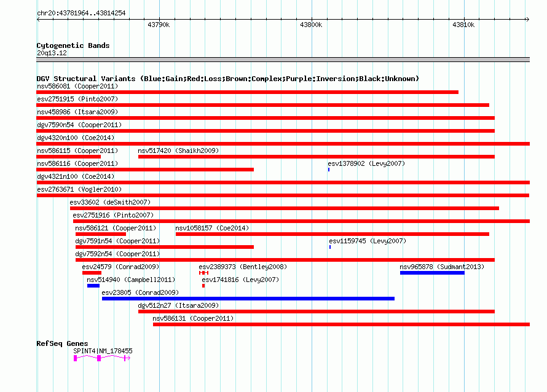The width and height of the screenshot is (547, 392).
Task: Select the nsv1058157 (Coe2014) variant label
Action: pyautogui.click(x=212, y=228)
